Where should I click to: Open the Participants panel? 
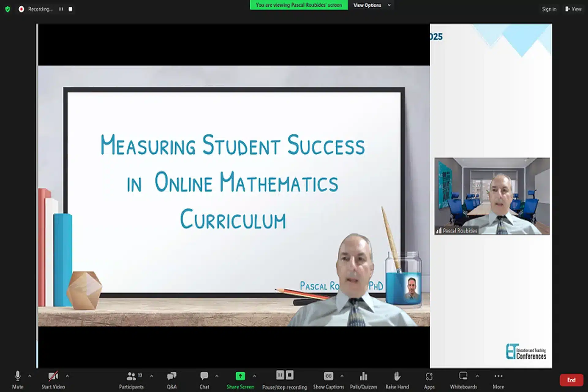[131, 380]
